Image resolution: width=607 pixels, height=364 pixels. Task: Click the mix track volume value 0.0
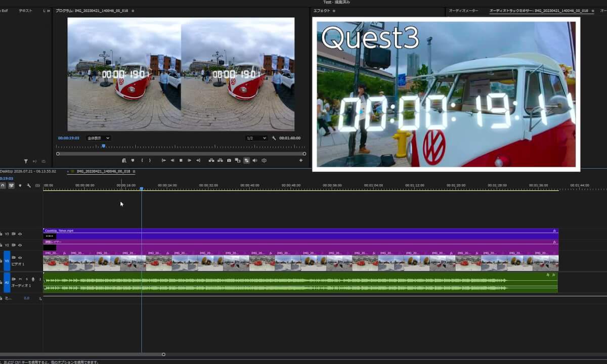(27, 298)
